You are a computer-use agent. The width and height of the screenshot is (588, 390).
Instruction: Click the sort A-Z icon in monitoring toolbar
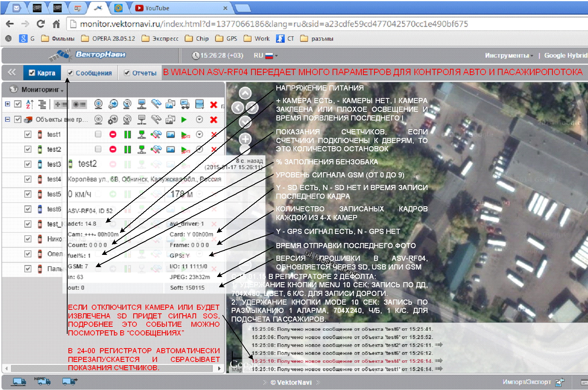[x=30, y=104]
